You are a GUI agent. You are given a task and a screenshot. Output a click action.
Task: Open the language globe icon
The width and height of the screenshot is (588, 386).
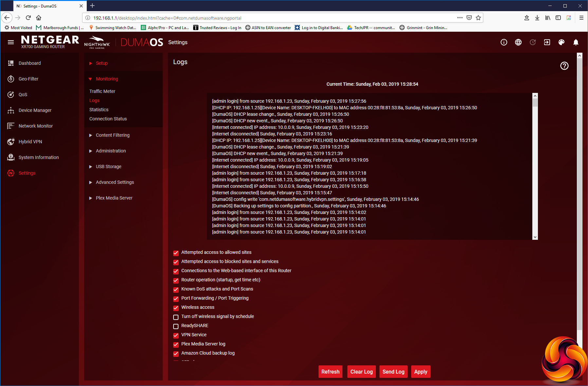coord(518,42)
